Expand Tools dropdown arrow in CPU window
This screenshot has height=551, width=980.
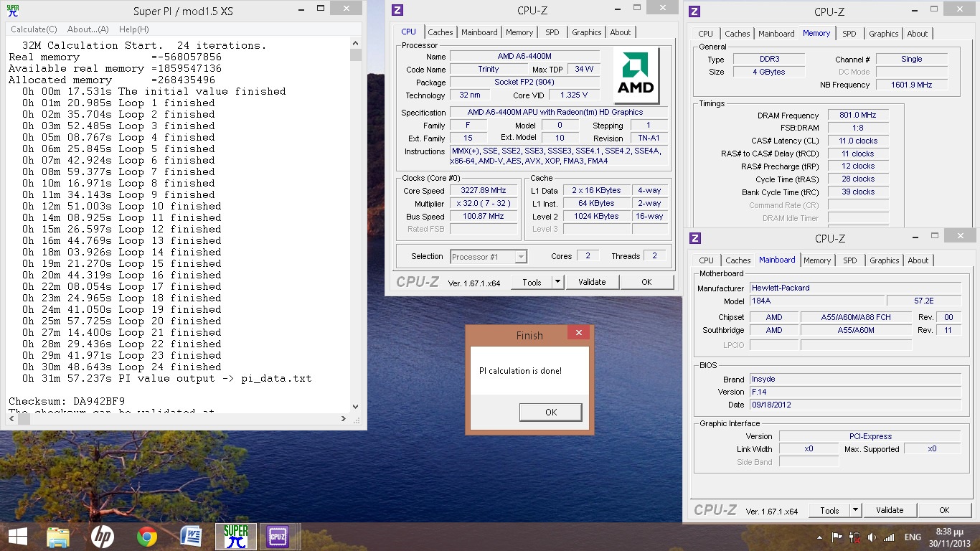(x=558, y=282)
